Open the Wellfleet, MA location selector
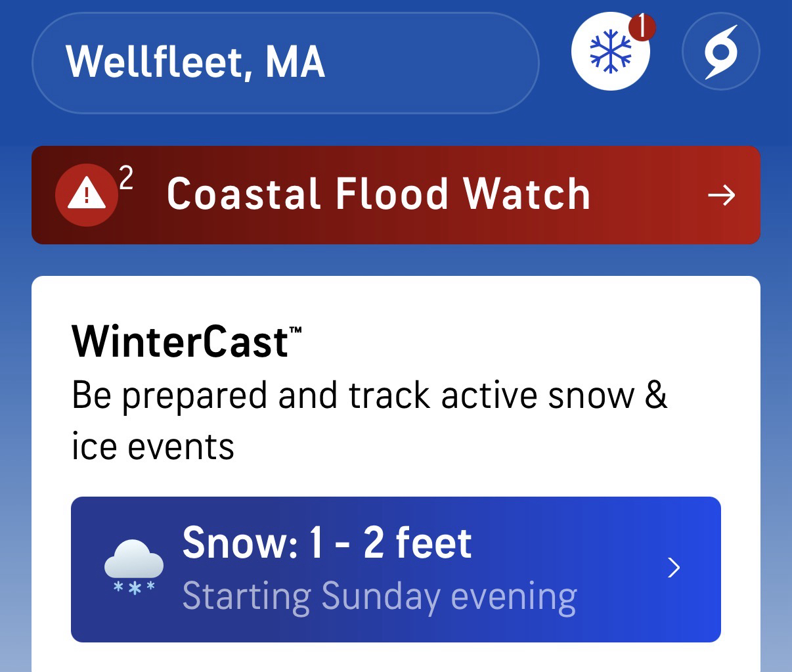Screen dimensions: 792x672 tap(285, 62)
